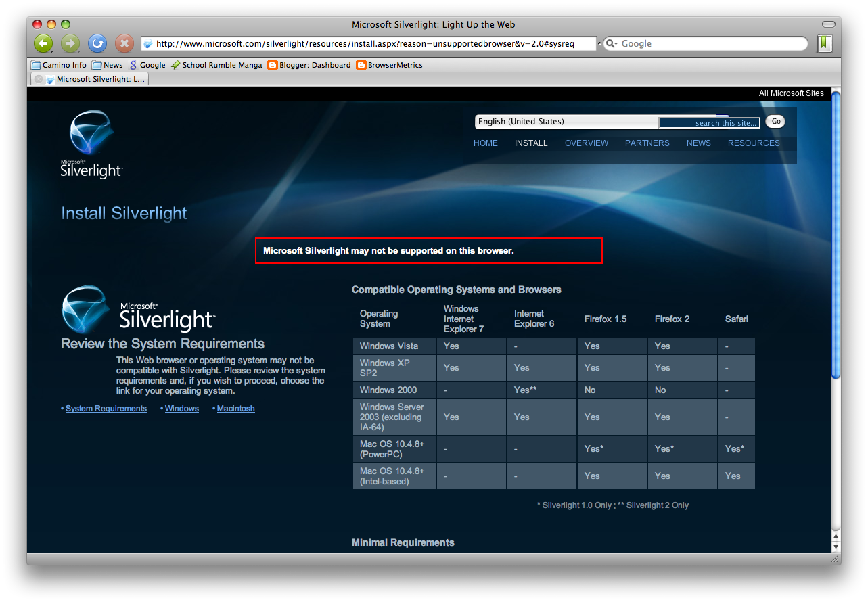868x602 pixels.
Task: Open the Google bookmark
Action: click(147, 65)
